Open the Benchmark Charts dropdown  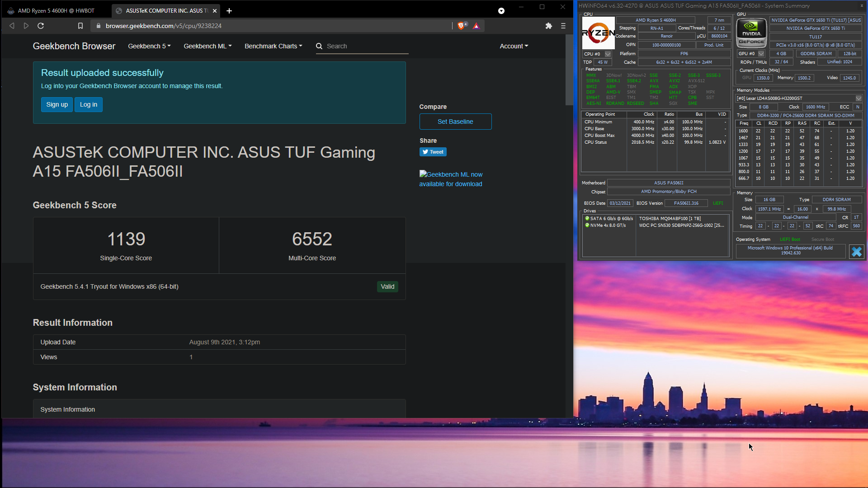tap(274, 46)
